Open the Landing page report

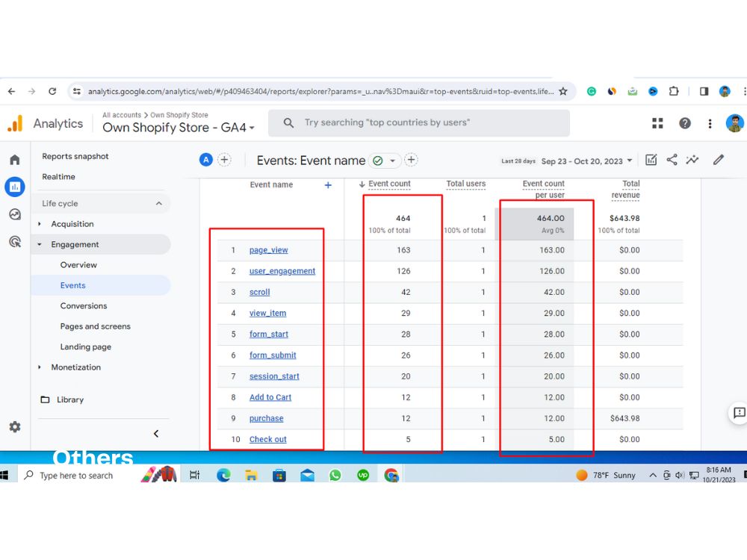click(x=86, y=346)
